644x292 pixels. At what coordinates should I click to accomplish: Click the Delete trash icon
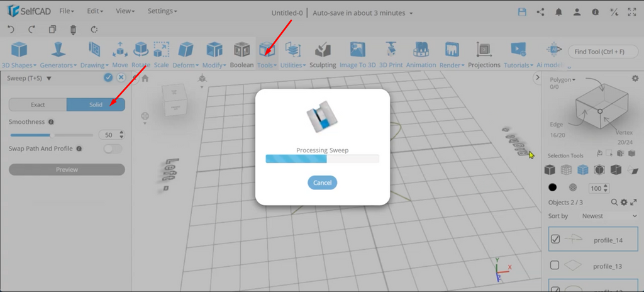[x=73, y=29]
